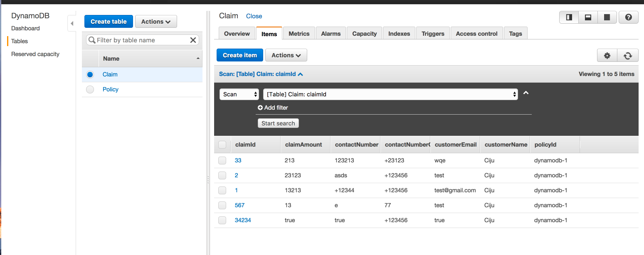Open the Scan/Query type dropdown
644x255 pixels.
coord(239,94)
